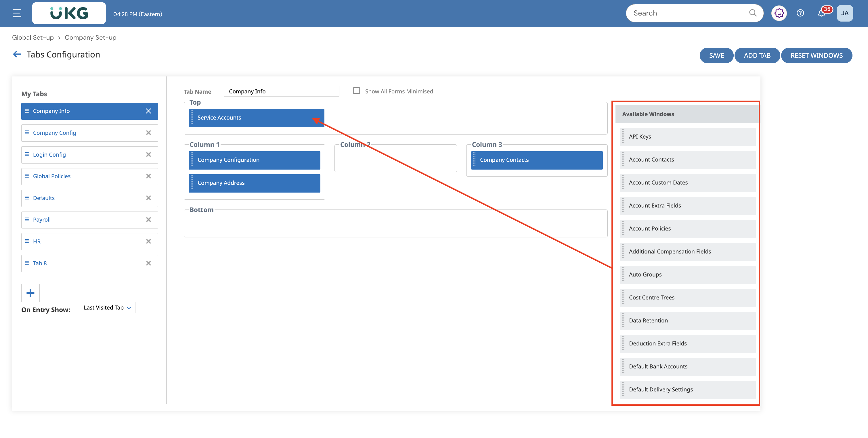Open the On Entry Show dropdown
The height and width of the screenshot is (438, 868).
[106, 307]
